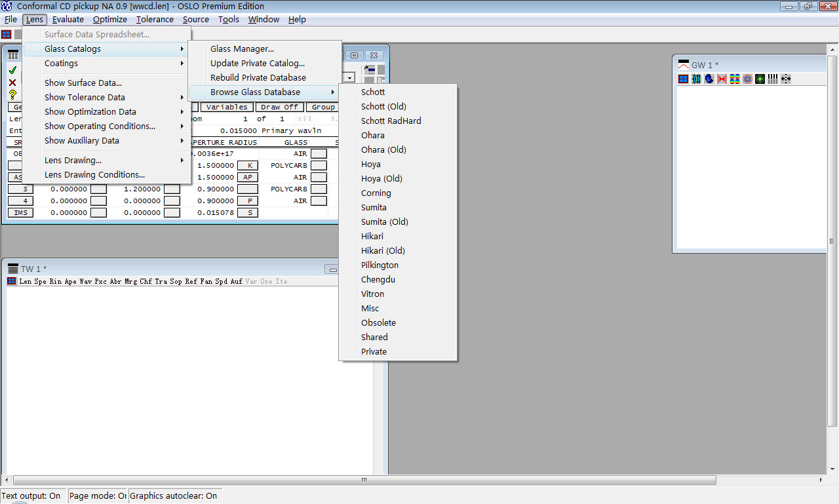Select Glass Manager from submenu
The width and height of the screenshot is (839, 504).
point(265,49)
